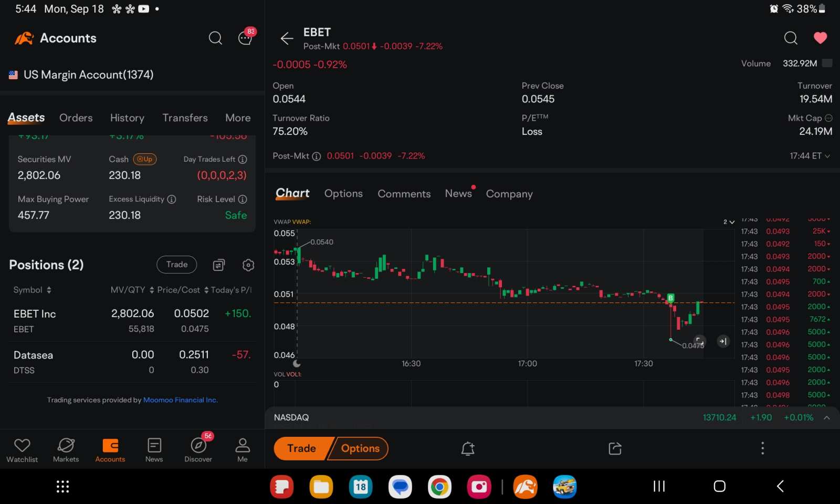Launch Chrome from taskbar
This screenshot has height=504, width=840.
[x=439, y=487]
